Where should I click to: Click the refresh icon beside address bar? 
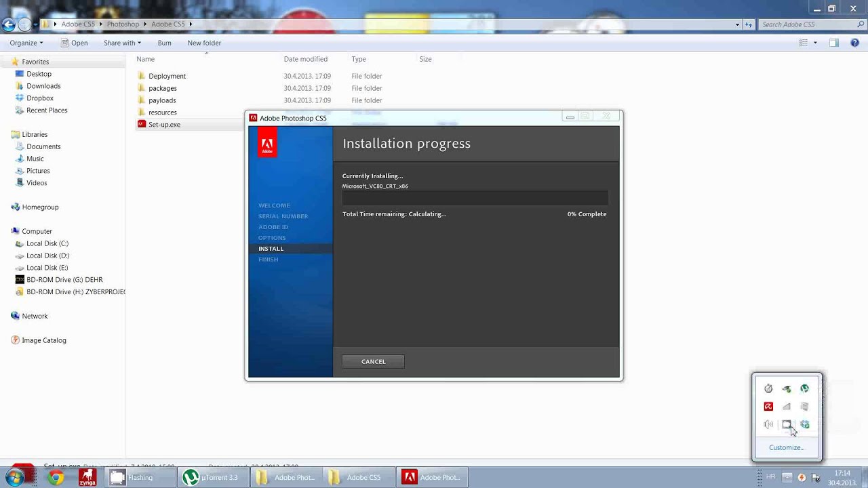[x=749, y=24]
